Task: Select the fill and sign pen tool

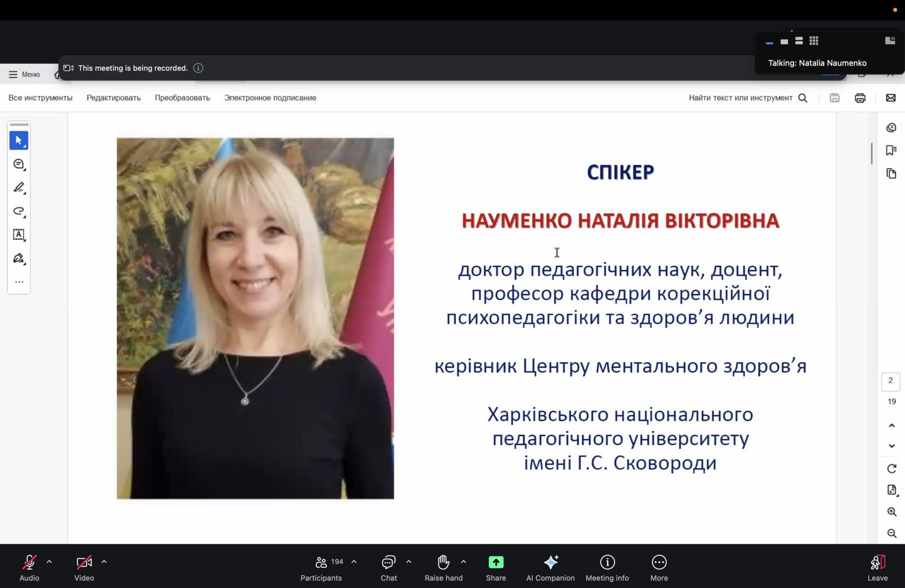Action: coord(19,258)
